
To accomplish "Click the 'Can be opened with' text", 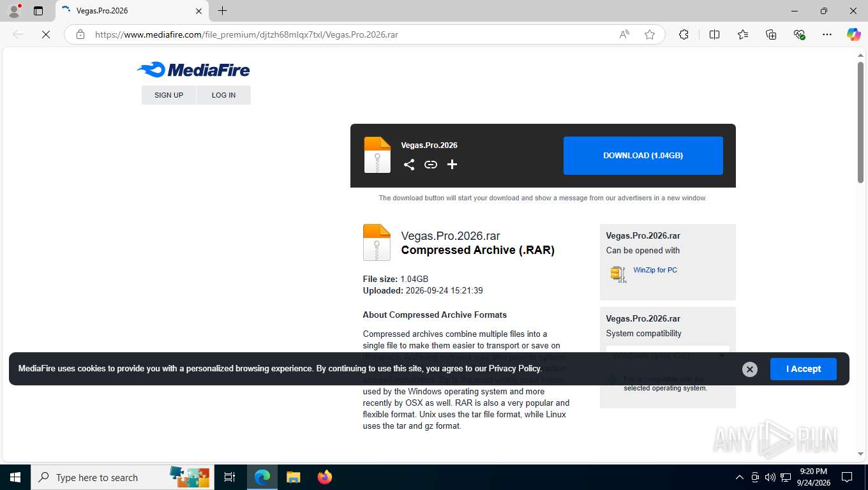I will point(643,251).
